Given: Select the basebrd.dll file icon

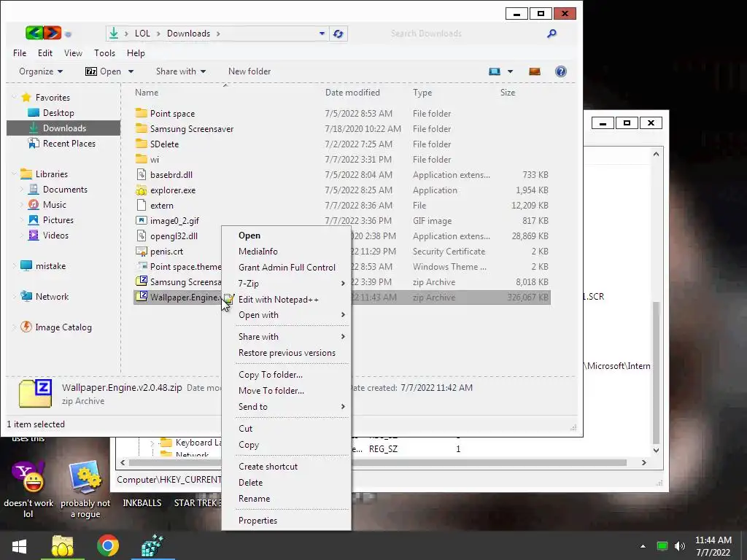Looking at the screenshot, I should (141, 175).
